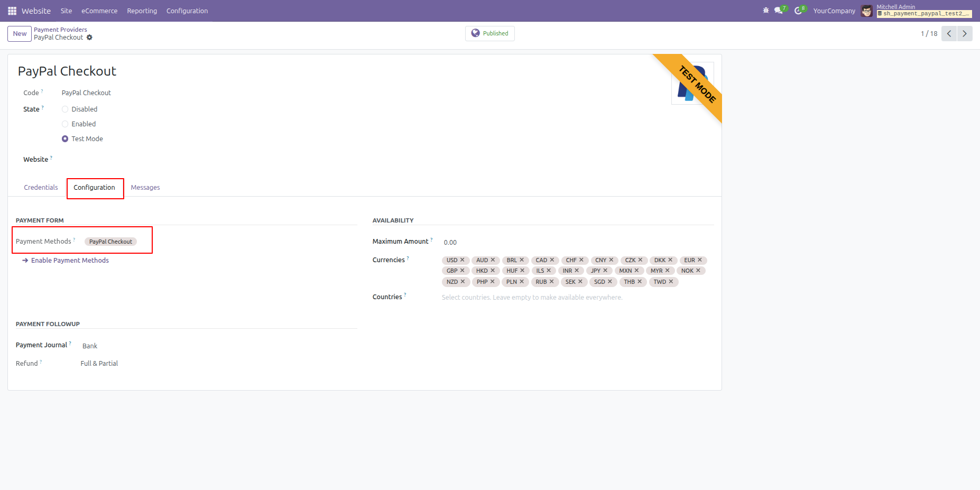This screenshot has width=980, height=490.
Task: Remove the THB currency tag
Action: pyautogui.click(x=640, y=282)
